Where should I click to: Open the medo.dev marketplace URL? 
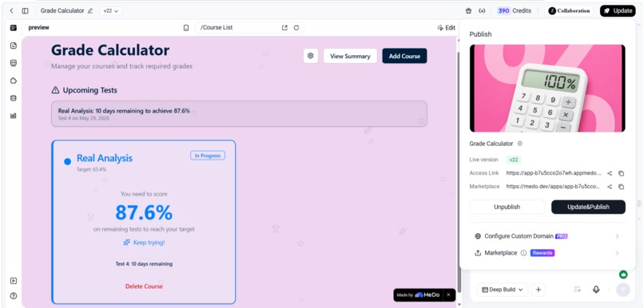click(x=554, y=186)
